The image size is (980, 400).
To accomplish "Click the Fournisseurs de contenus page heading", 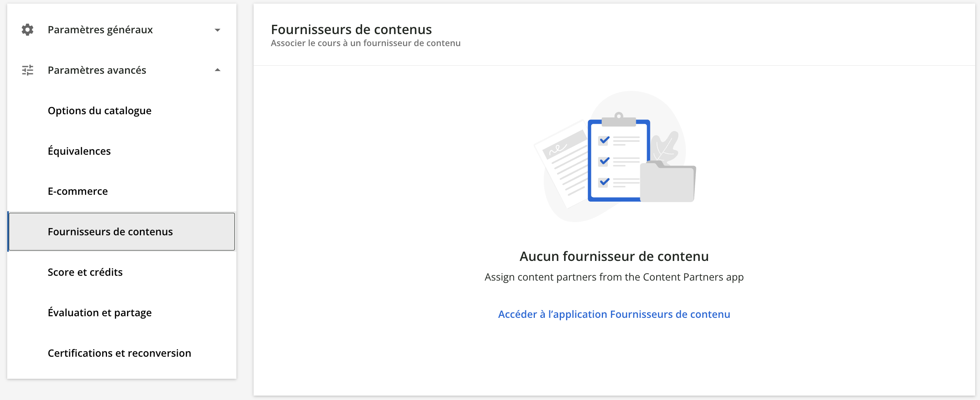I will tap(351, 29).
